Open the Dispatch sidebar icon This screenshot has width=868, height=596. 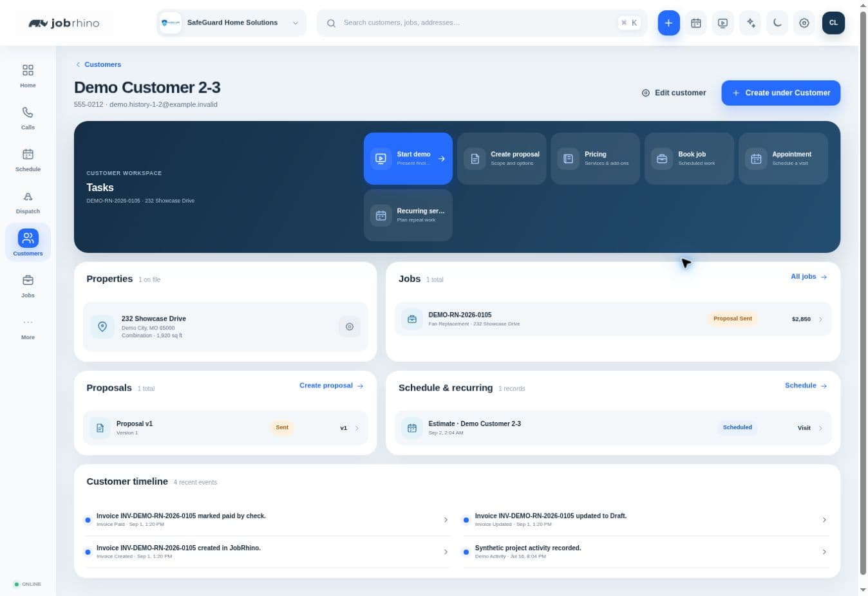coord(28,196)
